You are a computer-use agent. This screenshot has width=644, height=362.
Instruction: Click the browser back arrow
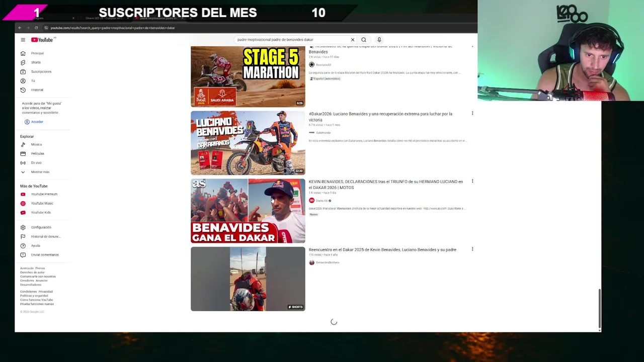[x=20, y=28]
